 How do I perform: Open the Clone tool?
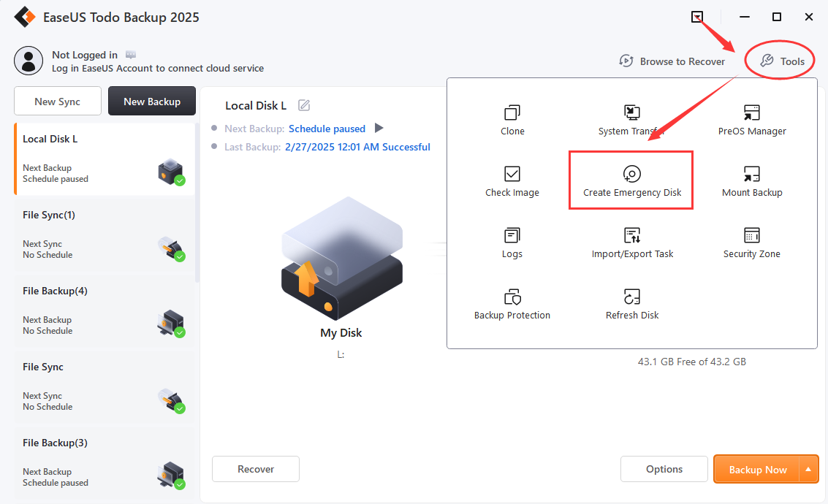point(512,120)
